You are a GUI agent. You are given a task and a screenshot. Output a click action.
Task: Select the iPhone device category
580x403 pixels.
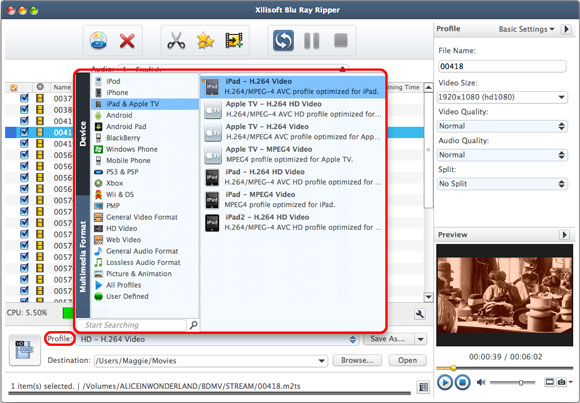pos(145,93)
